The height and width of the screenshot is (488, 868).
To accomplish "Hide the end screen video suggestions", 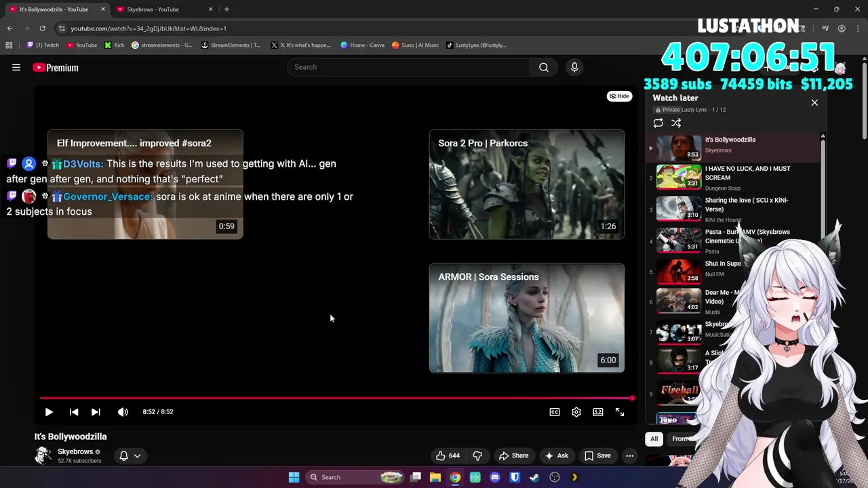I will 619,96.
